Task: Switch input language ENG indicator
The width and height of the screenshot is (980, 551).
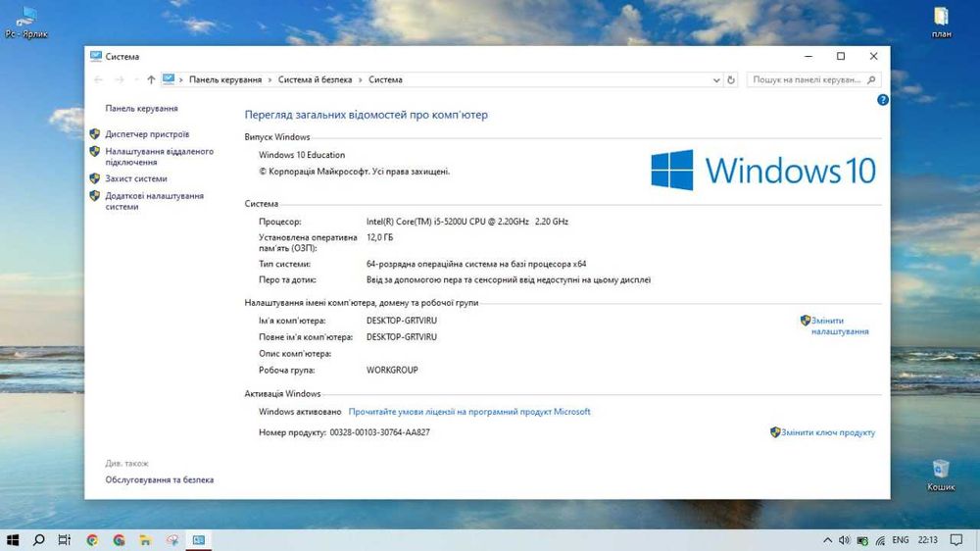Action: click(901, 540)
